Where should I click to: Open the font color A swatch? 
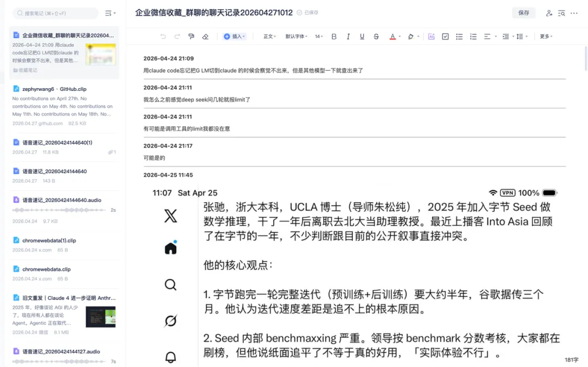pos(392,36)
